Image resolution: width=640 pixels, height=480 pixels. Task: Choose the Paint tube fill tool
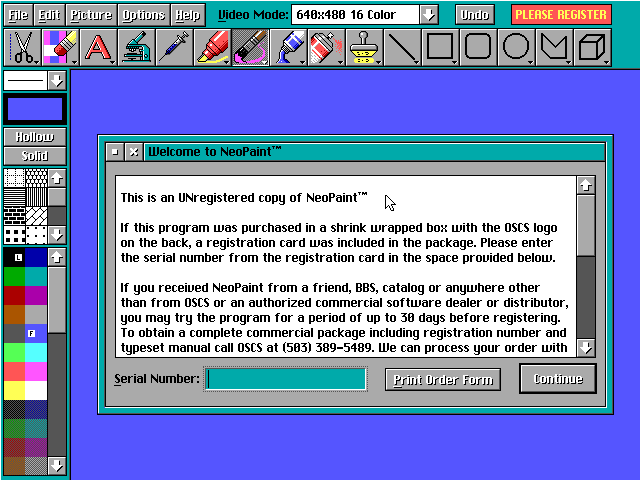tap(288, 47)
